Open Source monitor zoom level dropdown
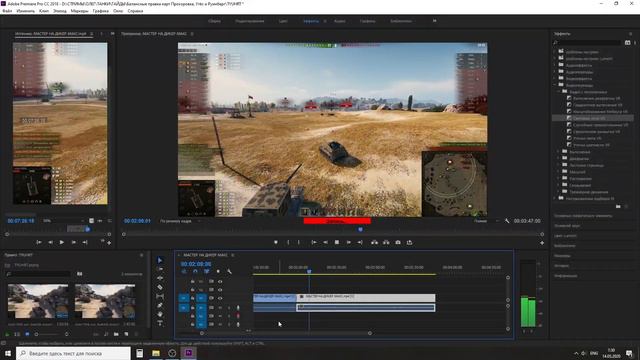The image size is (640, 360). [x=62, y=221]
